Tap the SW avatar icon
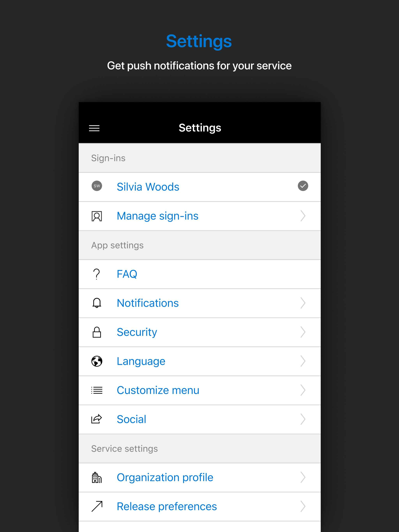The width and height of the screenshot is (399, 532). click(x=97, y=186)
